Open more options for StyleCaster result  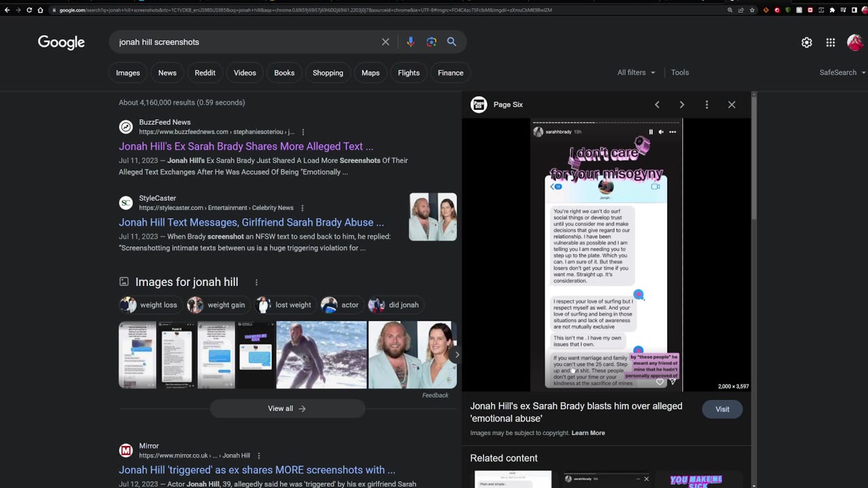pyautogui.click(x=302, y=208)
